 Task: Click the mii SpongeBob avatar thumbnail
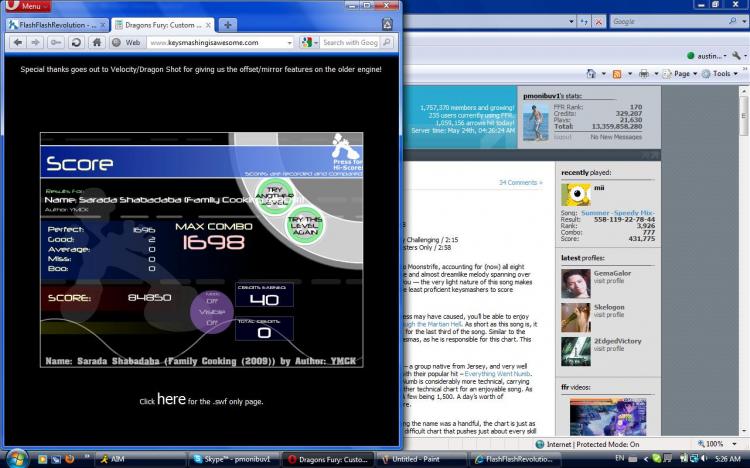pos(575,195)
